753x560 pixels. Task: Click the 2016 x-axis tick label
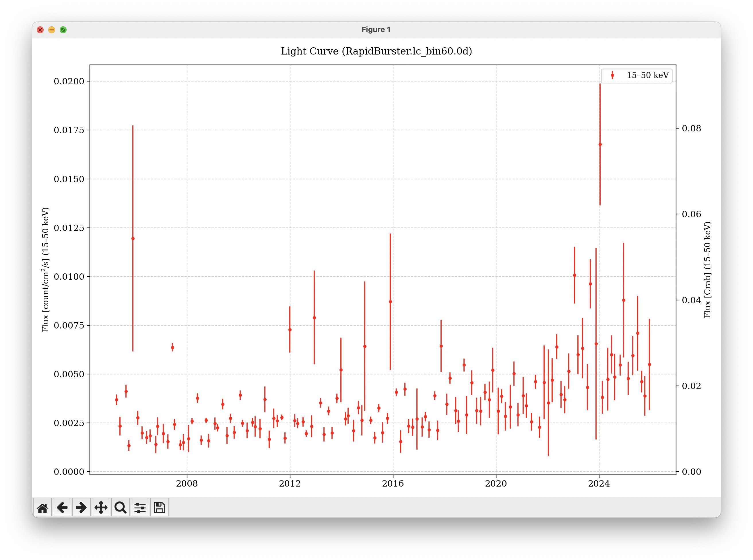tap(393, 484)
